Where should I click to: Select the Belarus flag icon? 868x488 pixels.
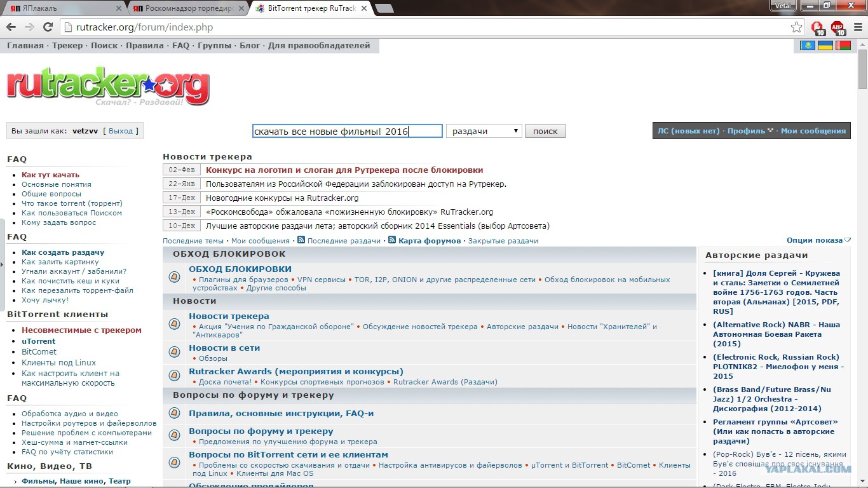pyautogui.click(x=843, y=46)
